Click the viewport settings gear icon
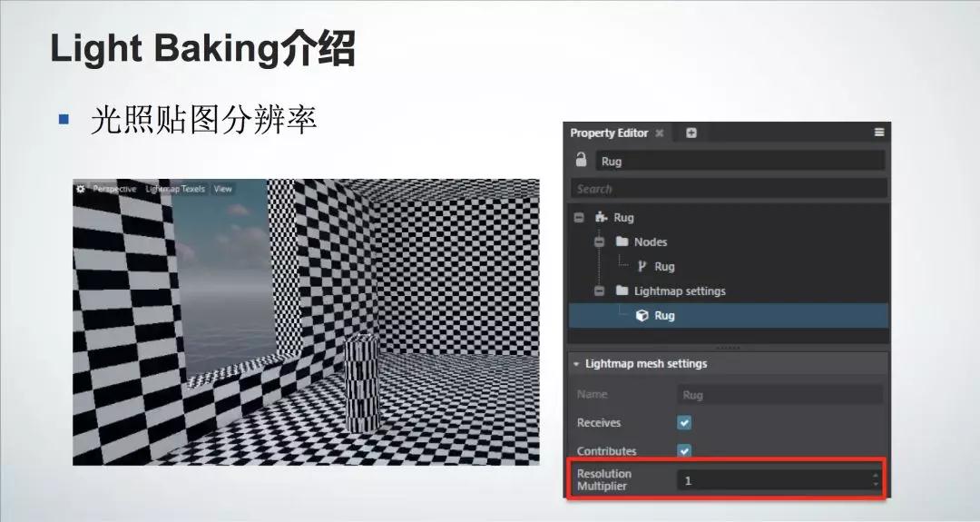The image size is (980, 522). (81, 189)
